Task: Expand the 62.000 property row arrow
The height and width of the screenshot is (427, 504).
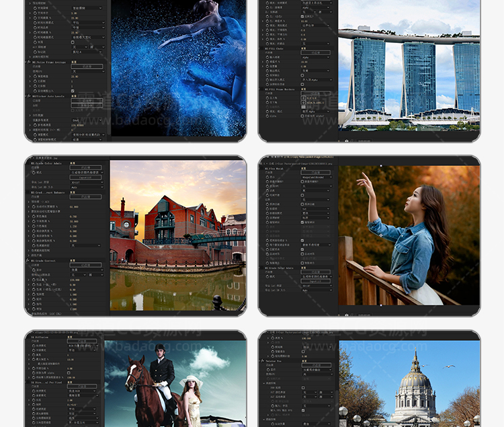Action: [x=30, y=206]
